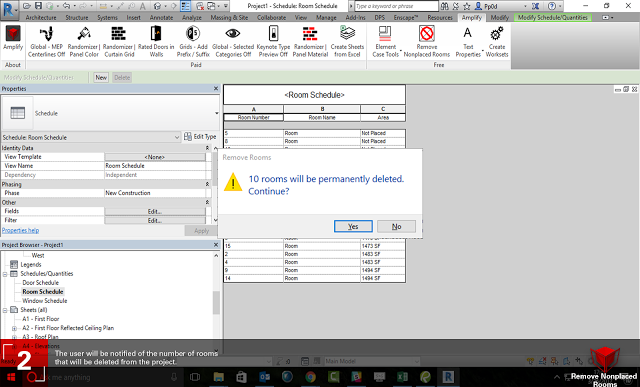Open File Explorer from the taskbar
This screenshot has height=387, width=640.
pyautogui.click(x=219, y=377)
